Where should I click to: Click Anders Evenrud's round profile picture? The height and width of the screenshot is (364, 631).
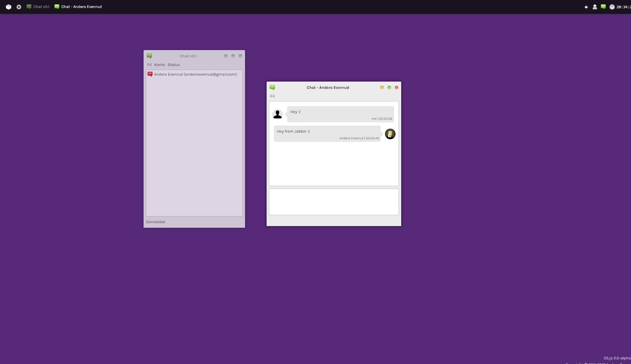click(390, 134)
